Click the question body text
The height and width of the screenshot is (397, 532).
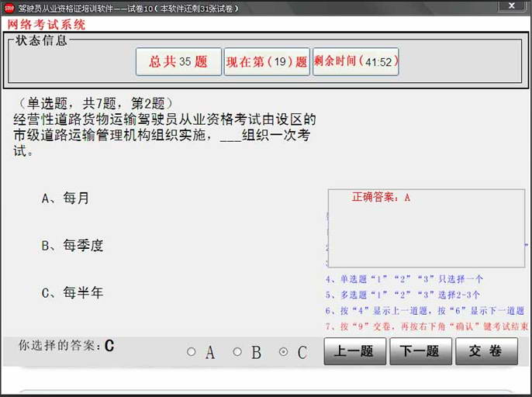point(164,136)
